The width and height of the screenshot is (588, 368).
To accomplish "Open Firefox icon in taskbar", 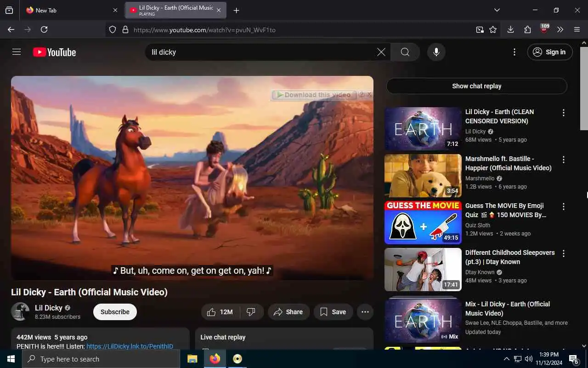I will (x=215, y=359).
